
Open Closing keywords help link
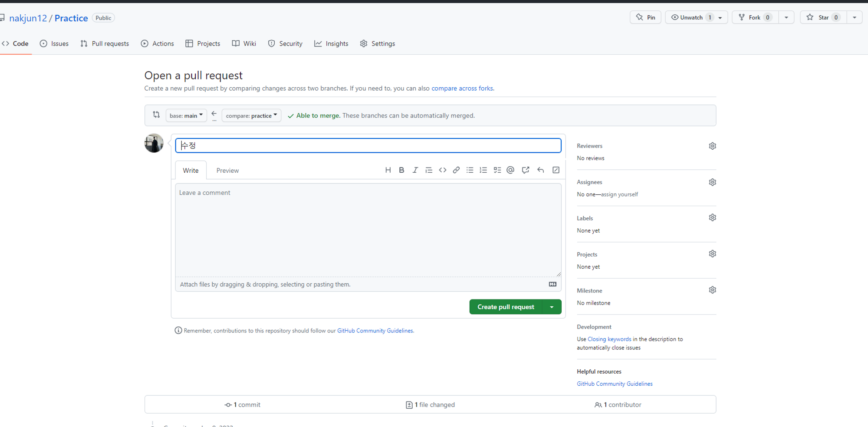pyautogui.click(x=609, y=339)
